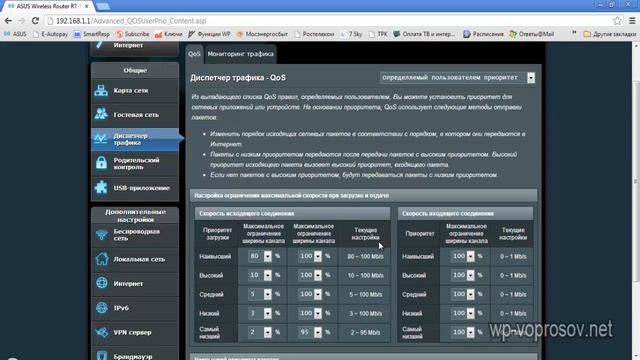640x360 pixels.
Task: Open Wireless (Беспроводная сеть) icon
Action: click(x=102, y=235)
